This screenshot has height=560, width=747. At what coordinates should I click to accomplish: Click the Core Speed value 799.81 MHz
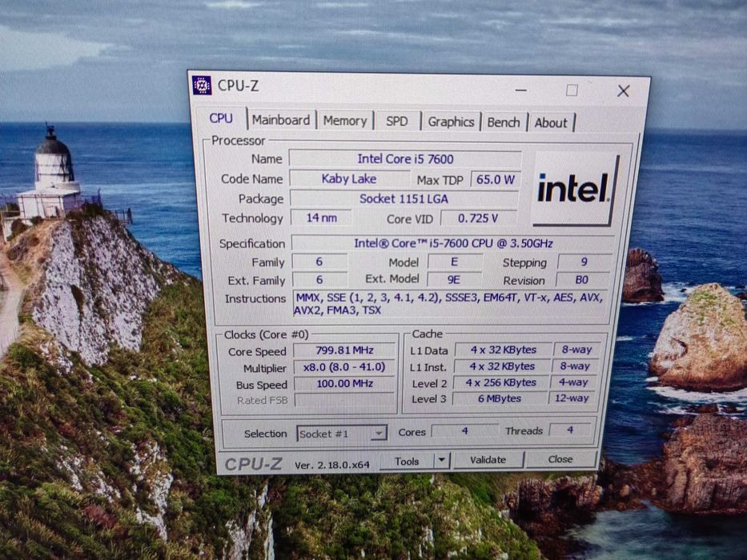coord(344,350)
